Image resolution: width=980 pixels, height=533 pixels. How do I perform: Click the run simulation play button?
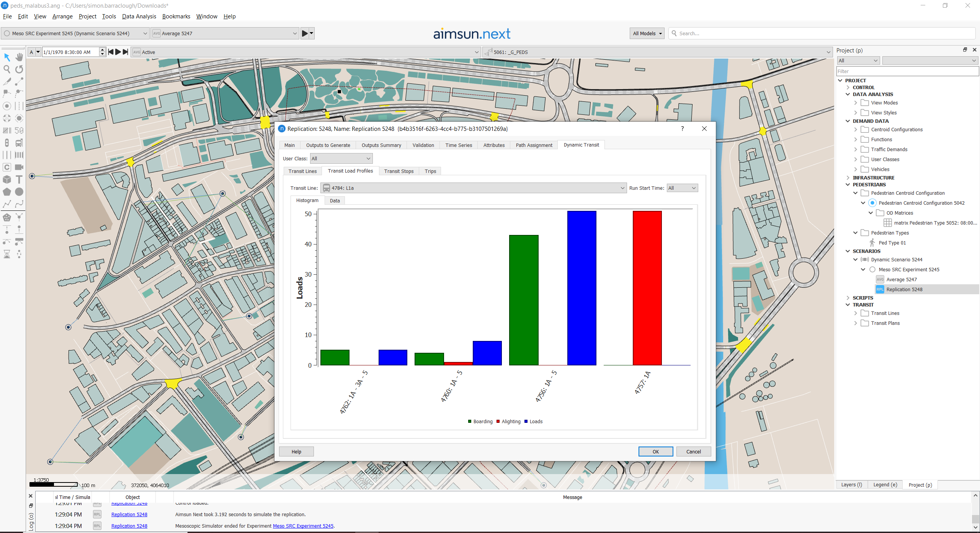coord(305,33)
